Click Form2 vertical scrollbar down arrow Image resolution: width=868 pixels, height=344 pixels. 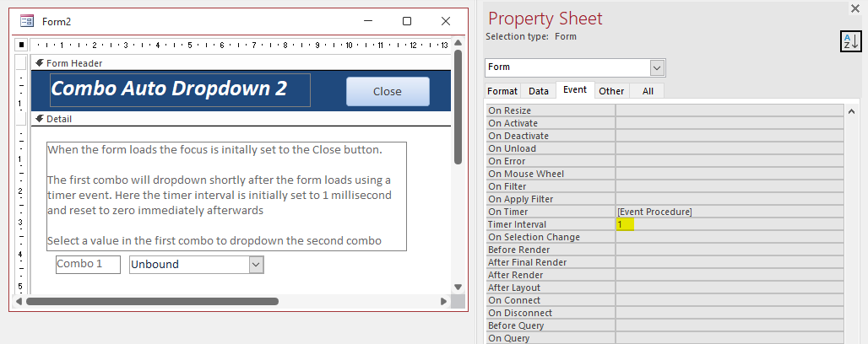pos(458,287)
